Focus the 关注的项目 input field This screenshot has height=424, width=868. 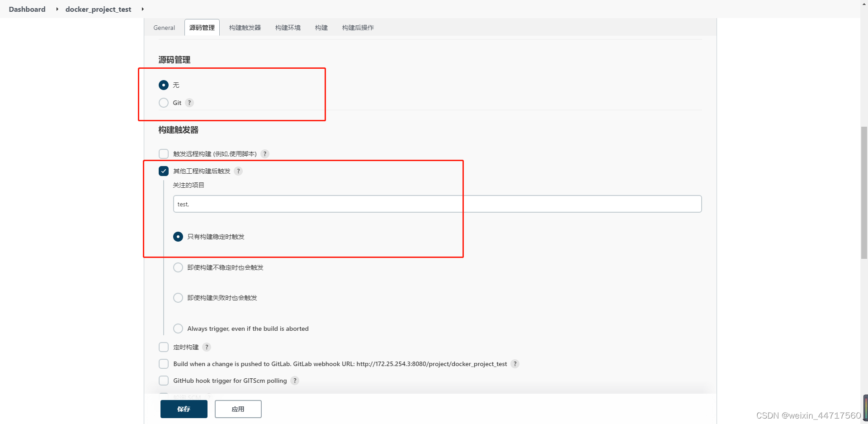tap(437, 204)
